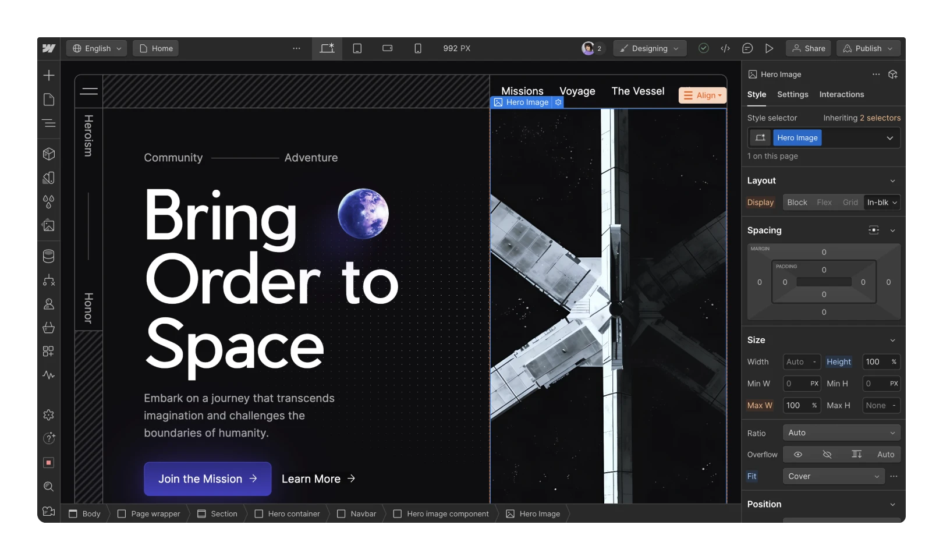Preview the site with play icon

pos(769,48)
